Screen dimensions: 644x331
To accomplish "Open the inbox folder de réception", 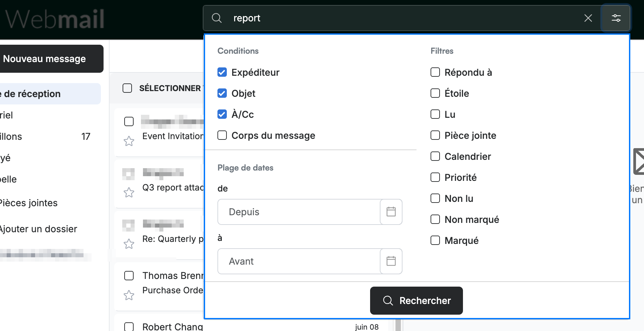I will (x=50, y=94).
